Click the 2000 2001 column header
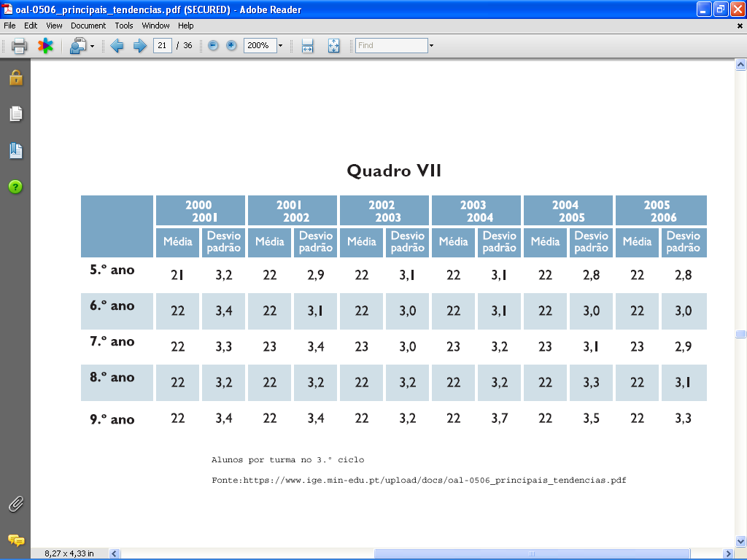747x560 pixels. click(x=201, y=211)
